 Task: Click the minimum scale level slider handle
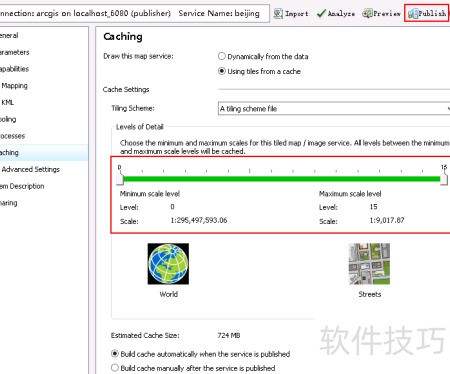120,179
